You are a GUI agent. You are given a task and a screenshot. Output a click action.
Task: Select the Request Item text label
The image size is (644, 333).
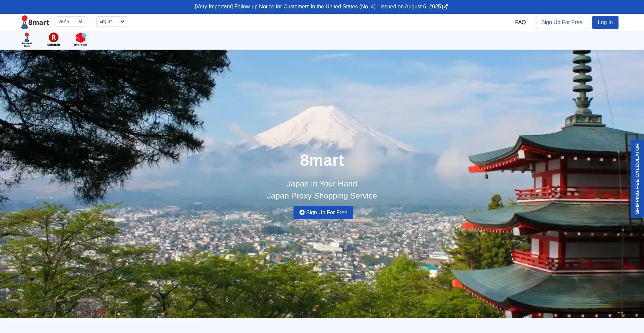coord(27,45)
